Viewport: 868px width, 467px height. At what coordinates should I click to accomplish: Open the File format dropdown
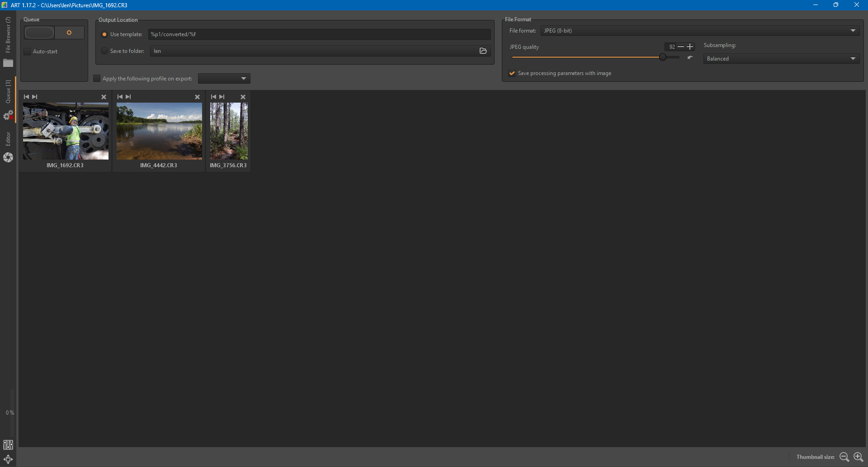point(700,31)
